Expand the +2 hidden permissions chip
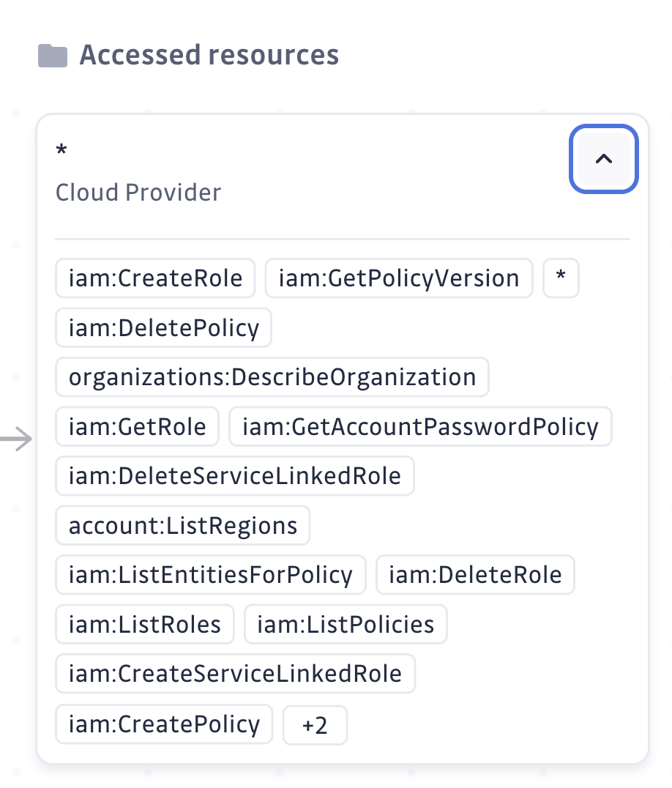The image size is (672, 788). [x=315, y=724]
